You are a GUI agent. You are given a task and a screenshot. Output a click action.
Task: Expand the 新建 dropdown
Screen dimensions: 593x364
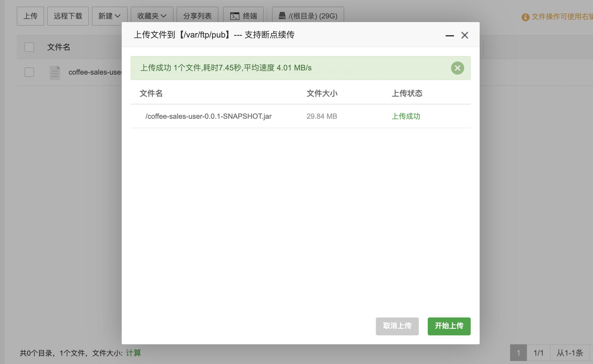click(x=109, y=16)
